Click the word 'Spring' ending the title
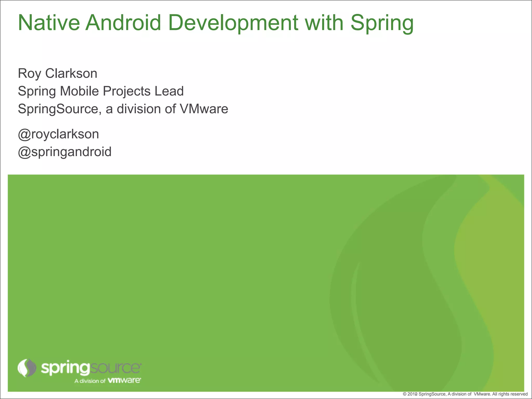The height and width of the screenshot is (399, 532). click(x=382, y=23)
